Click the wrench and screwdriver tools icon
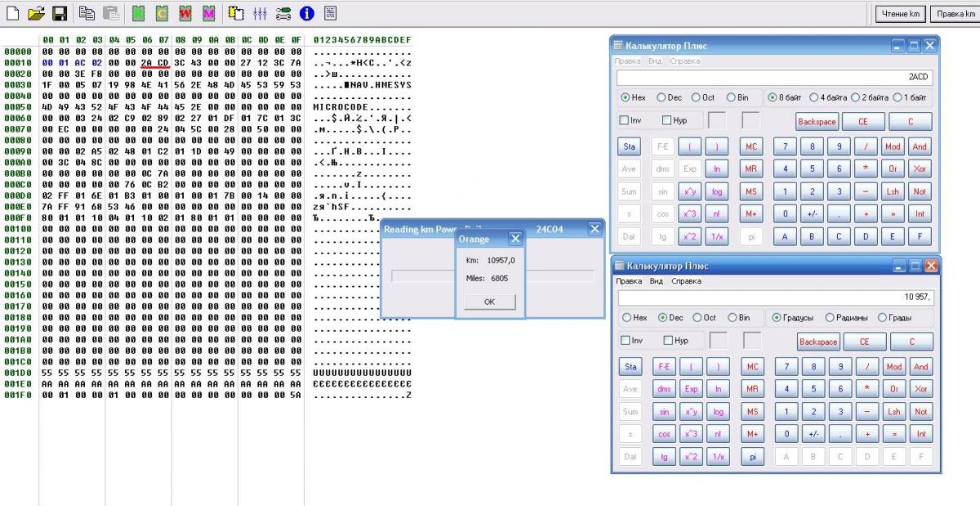980x506 pixels. (x=283, y=13)
